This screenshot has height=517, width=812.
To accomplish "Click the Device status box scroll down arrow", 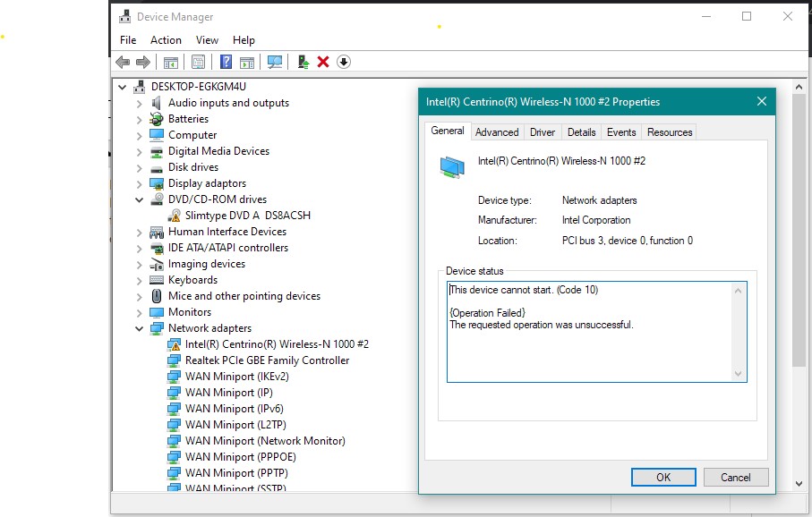I will 738,374.
